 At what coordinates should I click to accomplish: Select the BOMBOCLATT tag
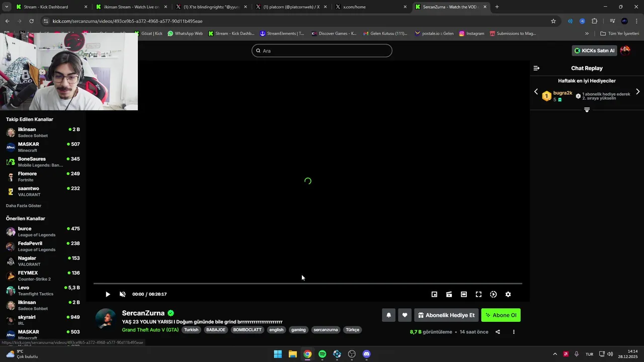247,330
